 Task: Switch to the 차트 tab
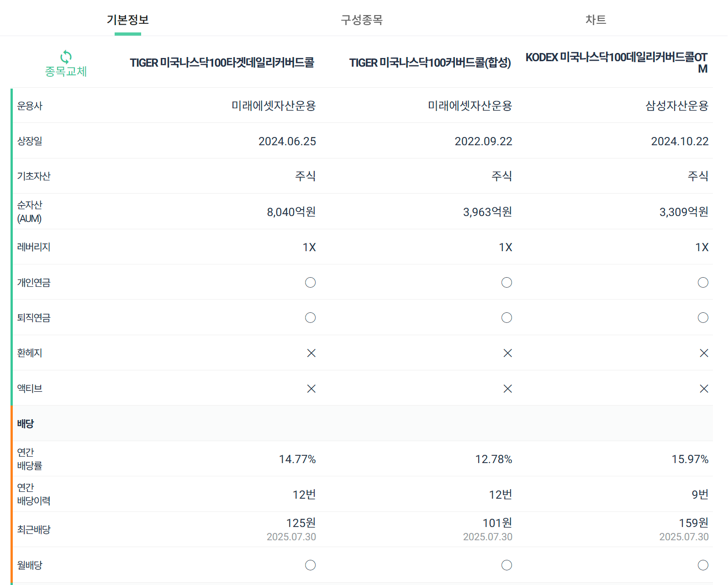click(596, 20)
